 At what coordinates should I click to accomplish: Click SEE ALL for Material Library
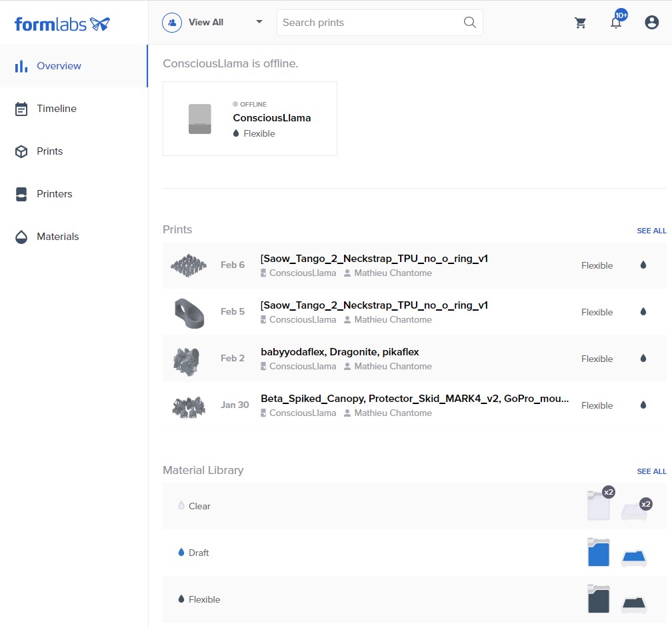[651, 471]
